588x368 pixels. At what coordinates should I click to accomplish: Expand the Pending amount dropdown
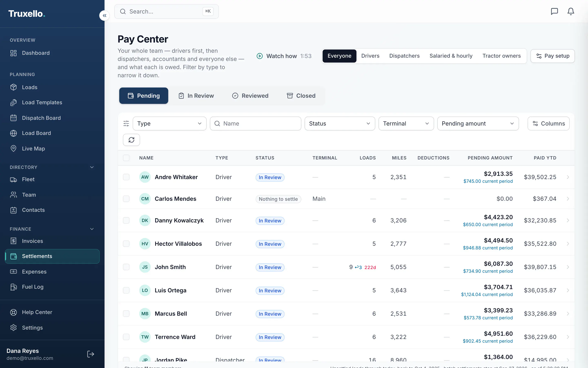[478, 124]
